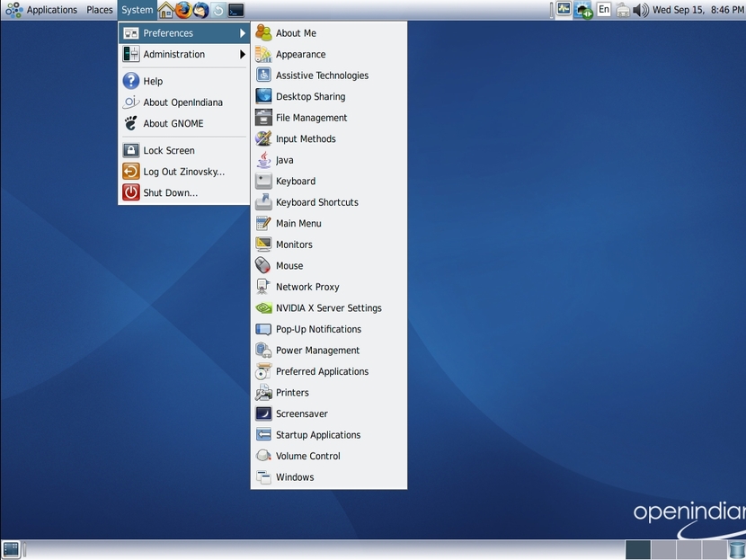Open the Places menu

(100, 10)
